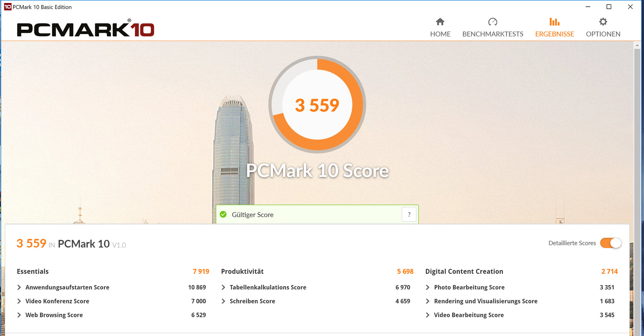Click the Detaillierte Scores label
Image resolution: width=644 pixels, height=336 pixels.
(572, 243)
